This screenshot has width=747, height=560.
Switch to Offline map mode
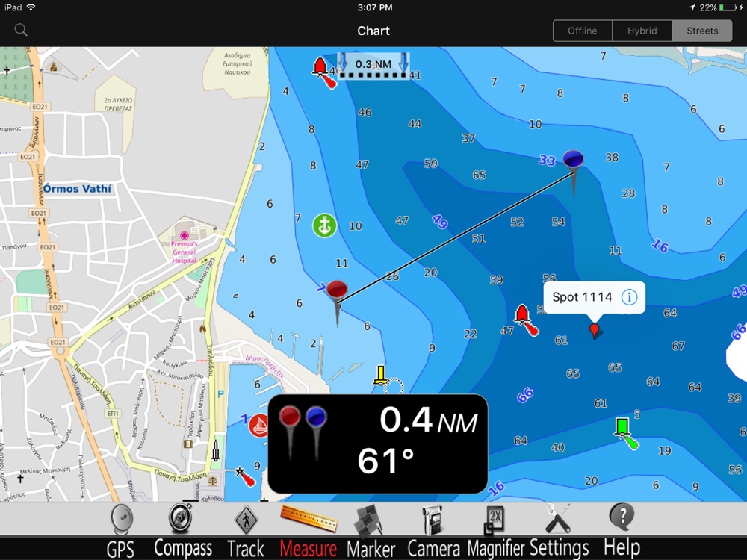click(582, 31)
